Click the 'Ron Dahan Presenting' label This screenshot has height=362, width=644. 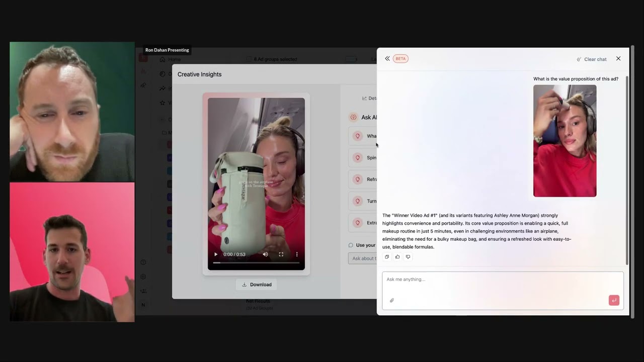[167, 50]
